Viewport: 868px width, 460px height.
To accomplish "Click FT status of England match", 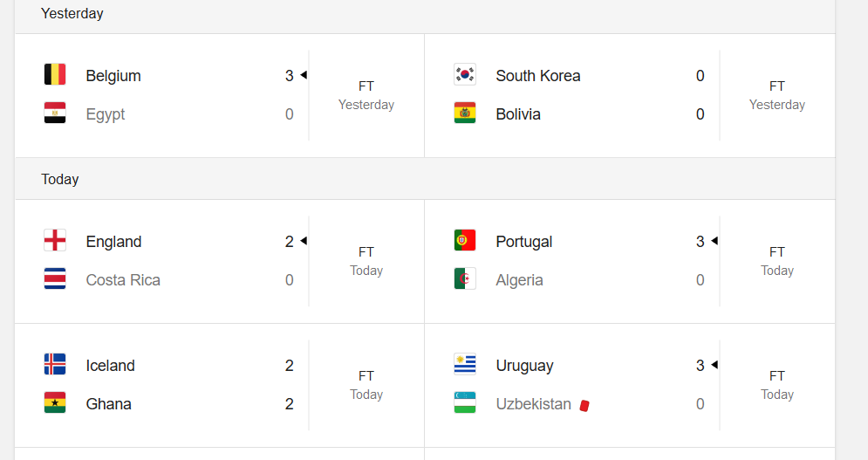I will point(366,252).
